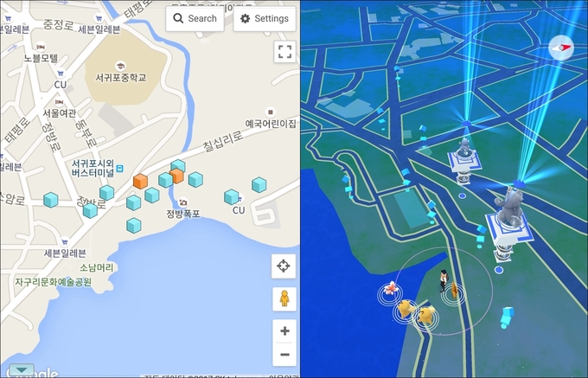Image resolution: width=588 pixels, height=378 pixels.
Task: Click the 자구리문화예술공원 park label
Action: (x=54, y=282)
